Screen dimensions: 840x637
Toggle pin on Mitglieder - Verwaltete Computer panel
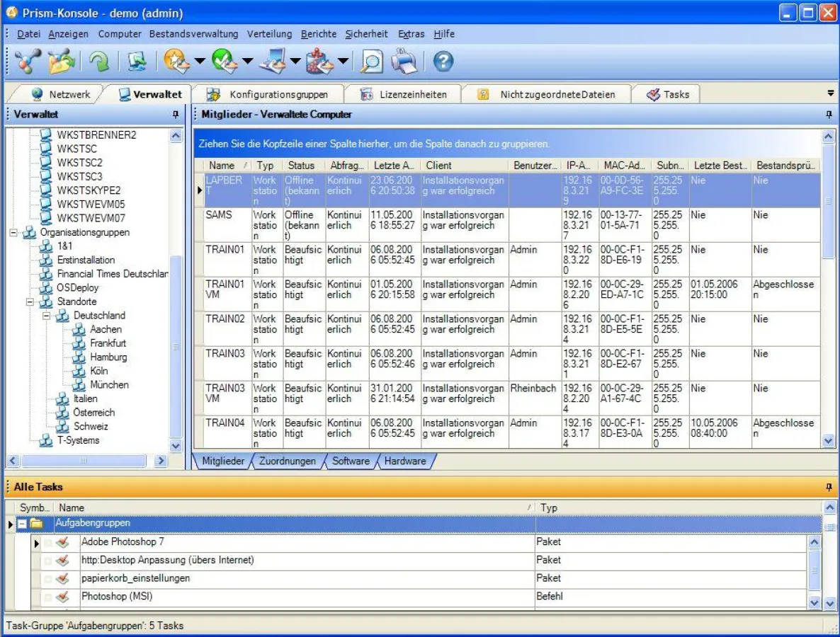point(829,114)
